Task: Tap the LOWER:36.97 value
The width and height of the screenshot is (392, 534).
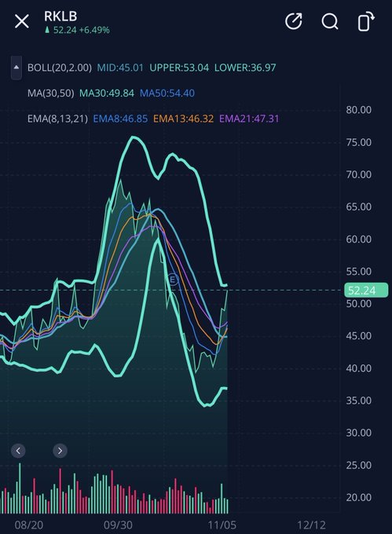Action: pyautogui.click(x=245, y=68)
